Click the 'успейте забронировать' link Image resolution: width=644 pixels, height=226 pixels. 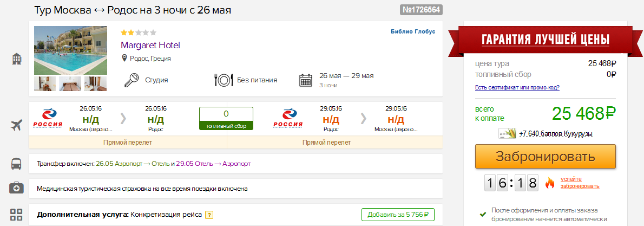(x=580, y=183)
